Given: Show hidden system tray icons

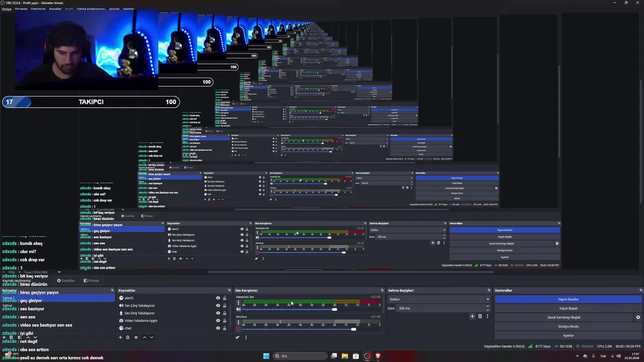Looking at the screenshot, I should pos(577,356).
